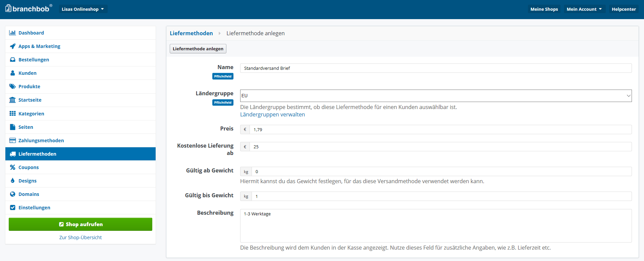This screenshot has width=644, height=261.
Task: Follow the Zur Shop-Übersicht link
Action: coord(80,238)
